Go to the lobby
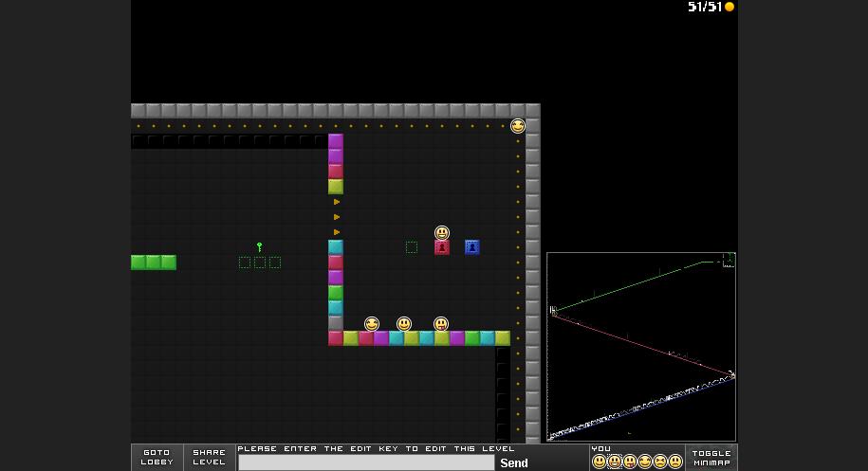The width and height of the screenshot is (868, 471). 157,457
